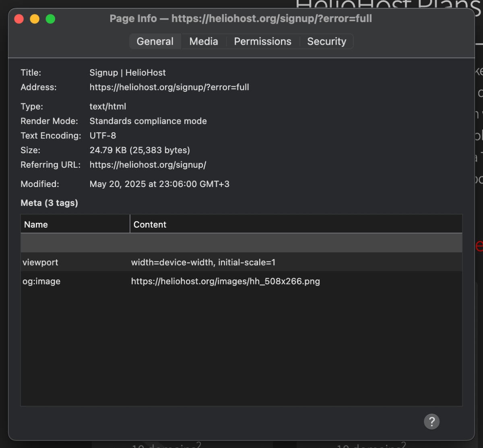Viewport: 483px width, 448px height.
Task: Click the Page Info window title bar text
Action: [241, 18]
